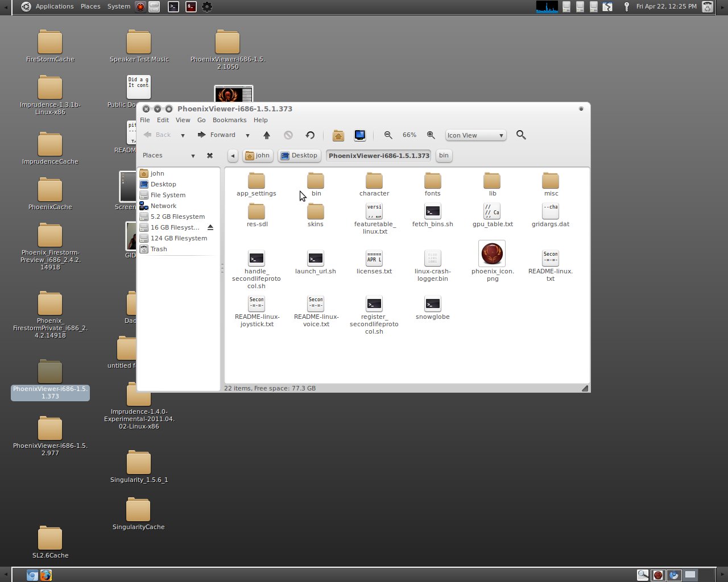Select gridargs.dat file
The height and width of the screenshot is (582, 728).
[551, 215]
